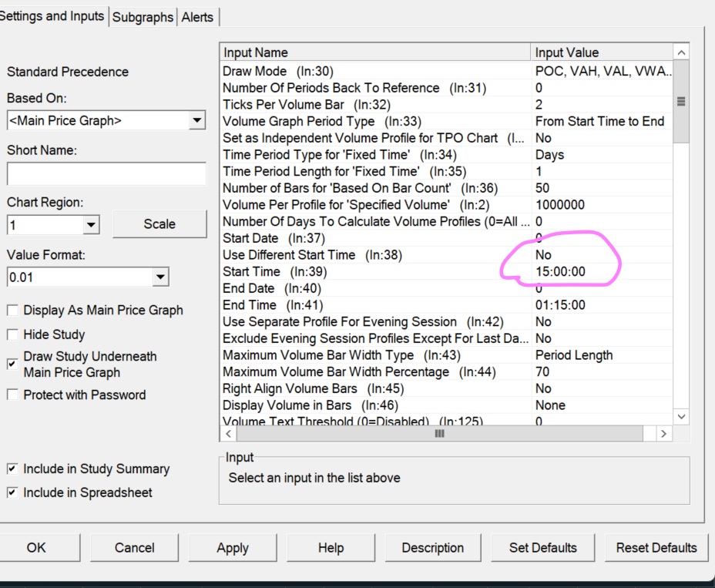Toggle the Hide Study checkbox
Image resolution: width=715 pixels, height=588 pixels.
coord(13,334)
